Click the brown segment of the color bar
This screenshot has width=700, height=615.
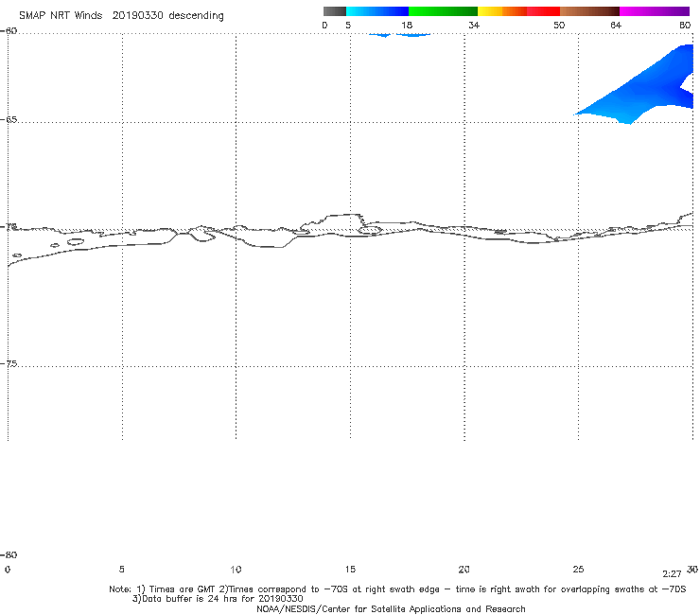[x=589, y=11]
